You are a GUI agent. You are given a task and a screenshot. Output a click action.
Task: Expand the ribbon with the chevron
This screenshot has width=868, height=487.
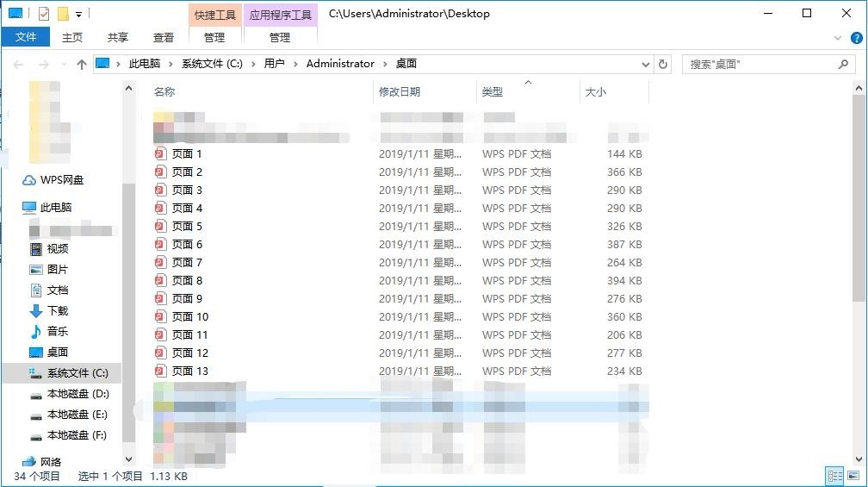point(839,38)
